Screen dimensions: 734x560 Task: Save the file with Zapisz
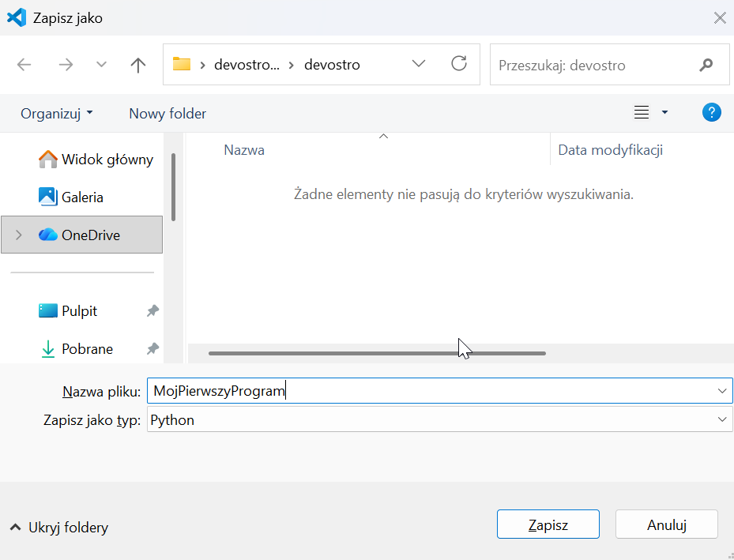(x=548, y=524)
